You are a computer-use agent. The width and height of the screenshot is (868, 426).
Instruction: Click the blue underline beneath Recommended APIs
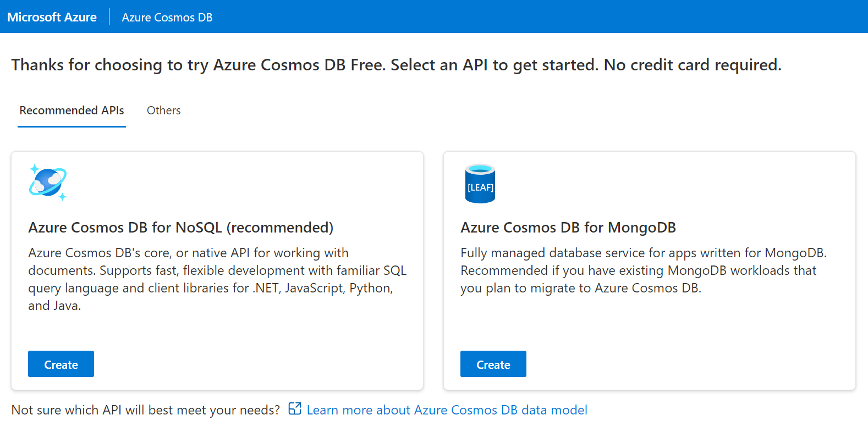pyautogui.click(x=72, y=126)
